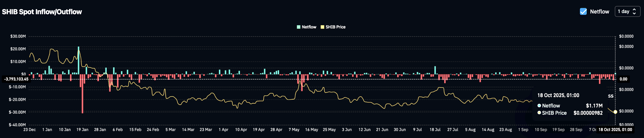Click the 23 Dec date on x-axis
The image size is (644, 138).
coord(30,130)
